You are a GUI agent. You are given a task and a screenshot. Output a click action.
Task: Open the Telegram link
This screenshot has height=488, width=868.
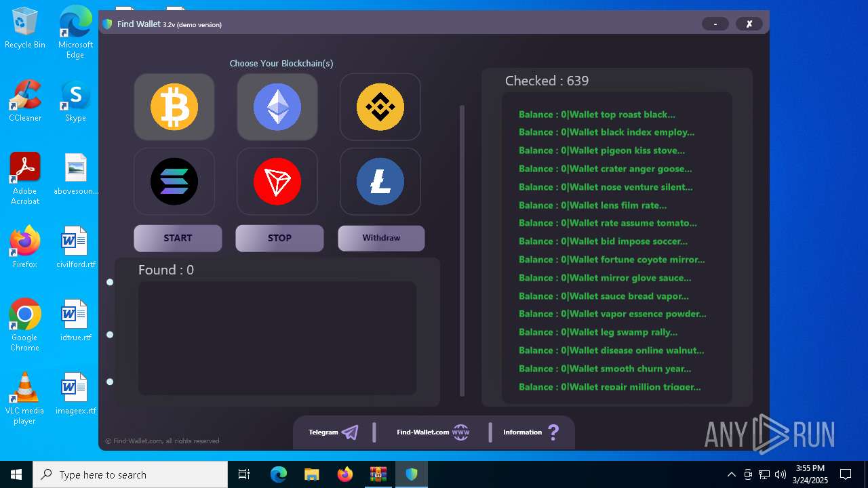[333, 432]
